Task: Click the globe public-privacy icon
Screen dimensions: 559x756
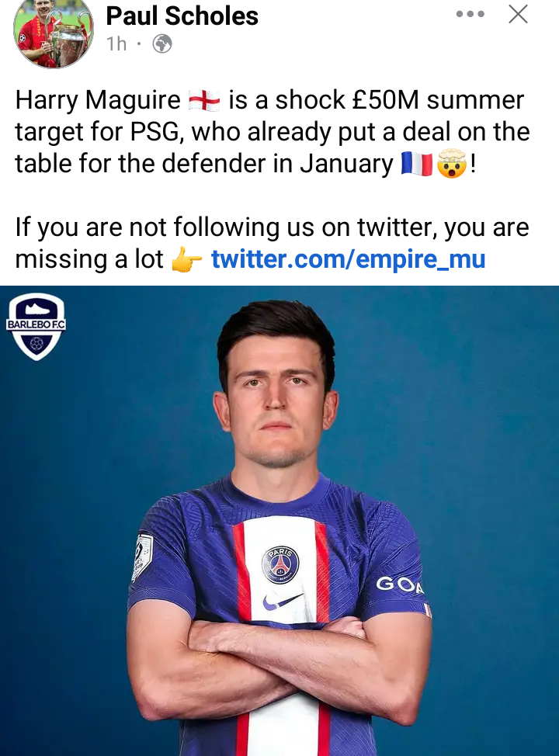Action: (x=162, y=44)
